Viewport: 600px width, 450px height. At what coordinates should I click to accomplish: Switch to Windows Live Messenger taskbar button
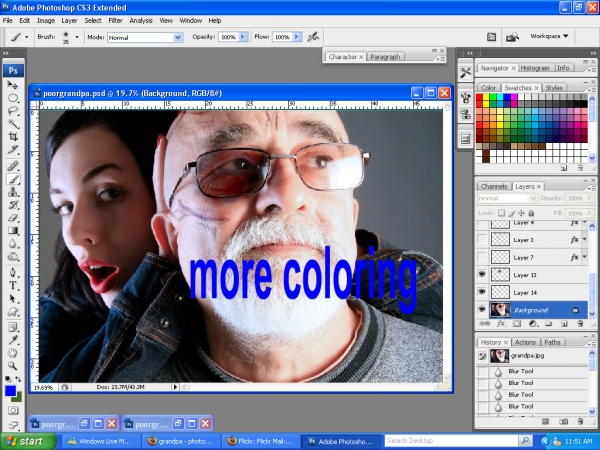(x=101, y=441)
